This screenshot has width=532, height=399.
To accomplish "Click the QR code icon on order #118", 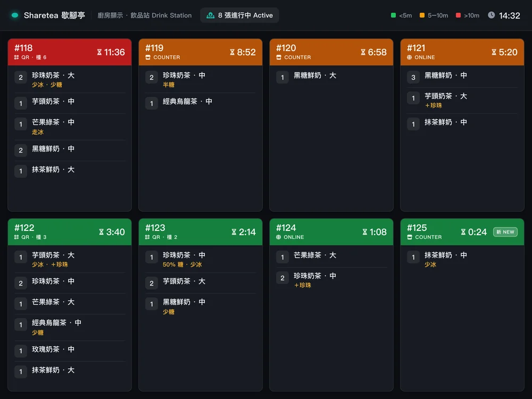I will click(x=16, y=57).
